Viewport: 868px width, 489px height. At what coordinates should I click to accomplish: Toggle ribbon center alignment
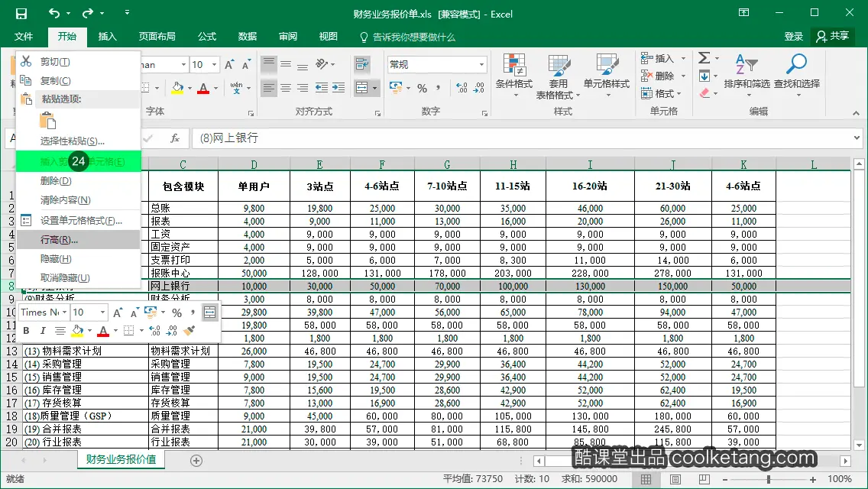(286, 88)
